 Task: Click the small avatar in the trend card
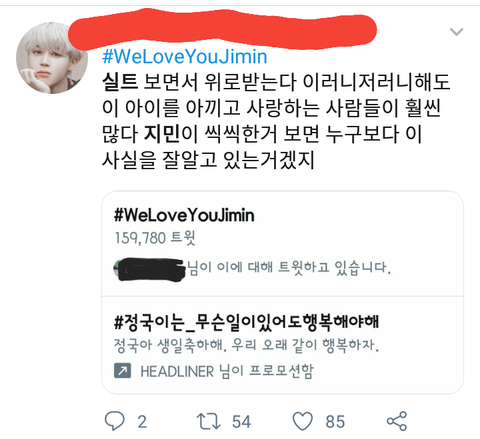[117, 269]
